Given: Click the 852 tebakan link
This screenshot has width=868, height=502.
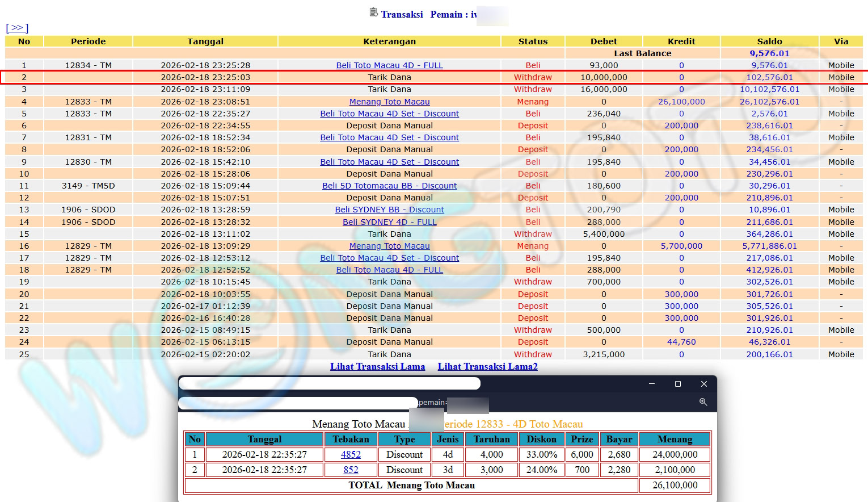Looking at the screenshot, I should pos(351,470).
